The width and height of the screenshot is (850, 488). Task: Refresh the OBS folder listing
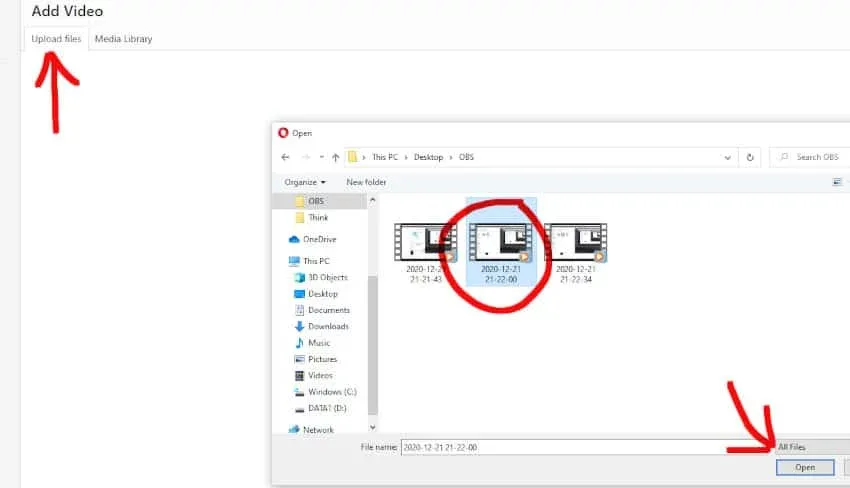[x=750, y=157]
